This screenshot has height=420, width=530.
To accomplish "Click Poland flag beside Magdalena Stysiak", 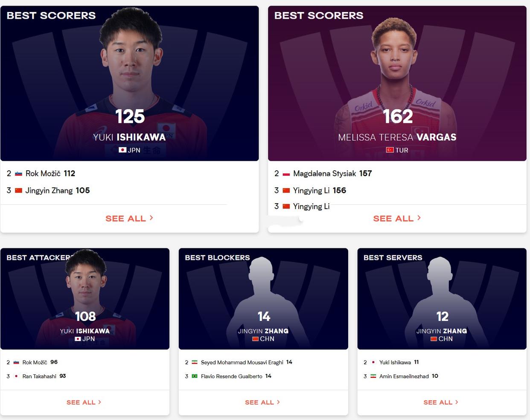I will tap(286, 174).
